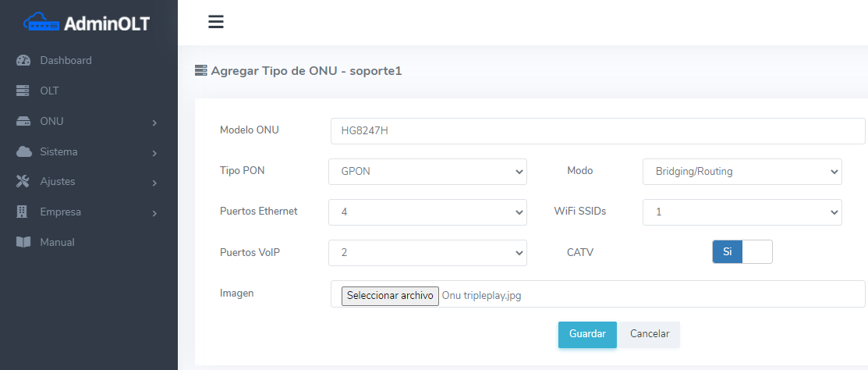Expand the ONU sidebar submenu chevron
The width and height of the screenshot is (868, 370).
154,123
